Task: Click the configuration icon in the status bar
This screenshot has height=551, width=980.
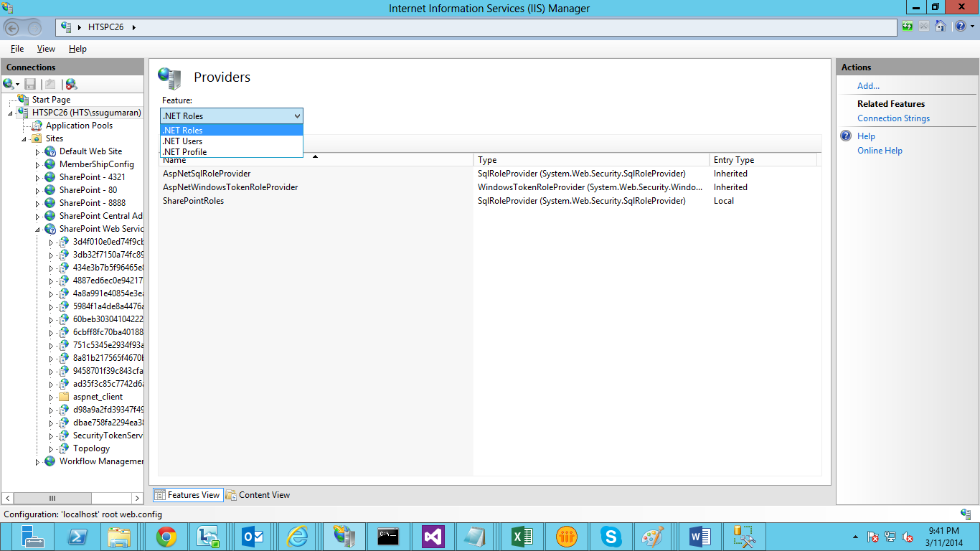Action: (x=966, y=514)
